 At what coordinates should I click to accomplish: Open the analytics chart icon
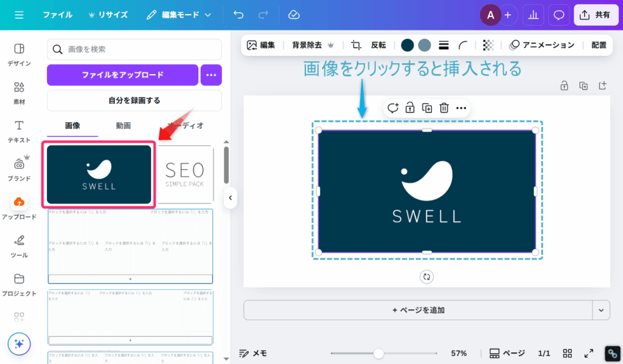tap(533, 15)
